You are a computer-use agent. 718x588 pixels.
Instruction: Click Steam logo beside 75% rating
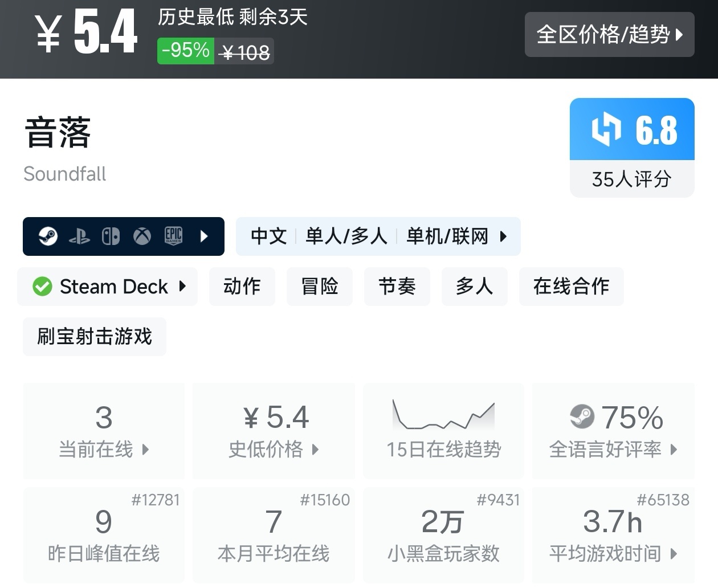coord(582,417)
